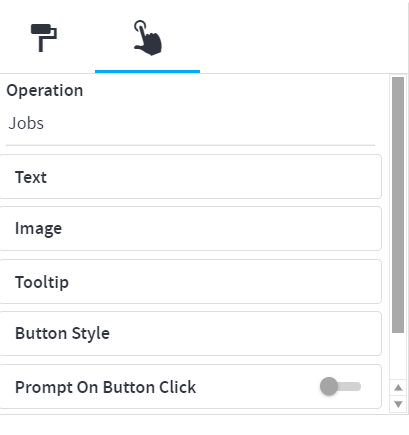This screenshot has width=409, height=435.
Task: Click the scrollbar up arrow
Action: click(x=398, y=387)
